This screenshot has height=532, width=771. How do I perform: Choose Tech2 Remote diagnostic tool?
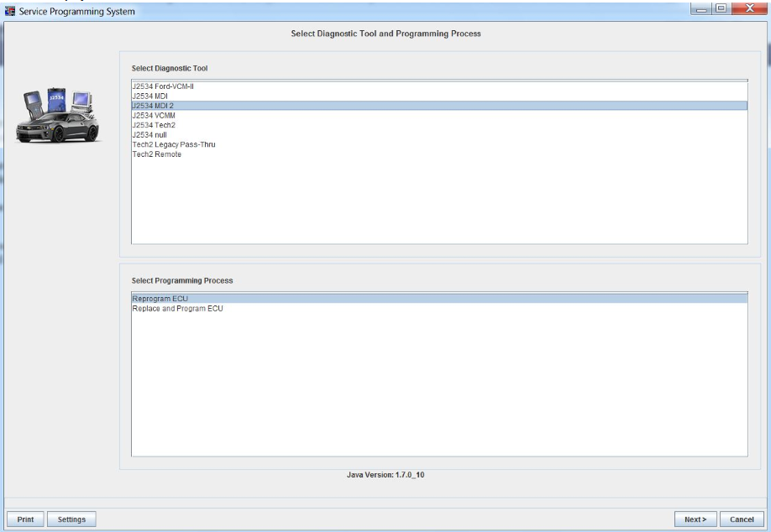coord(156,154)
